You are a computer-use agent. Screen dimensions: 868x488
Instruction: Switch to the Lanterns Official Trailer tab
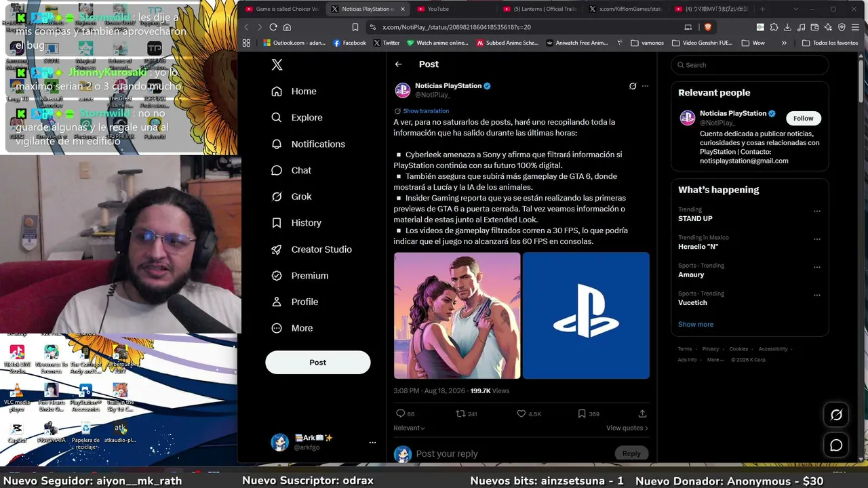pos(541,9)
